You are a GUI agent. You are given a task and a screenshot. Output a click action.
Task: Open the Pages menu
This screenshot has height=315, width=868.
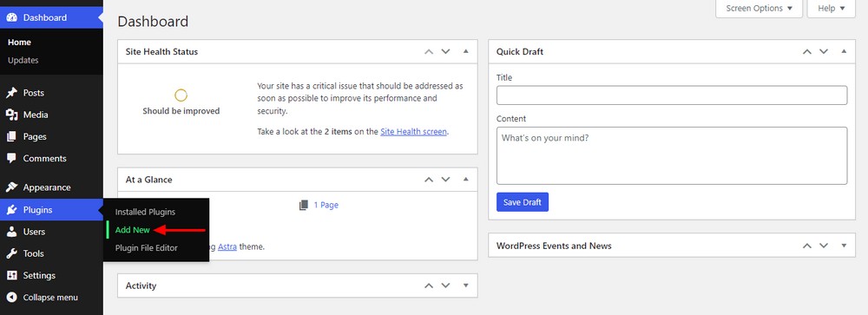click(51, 137)
